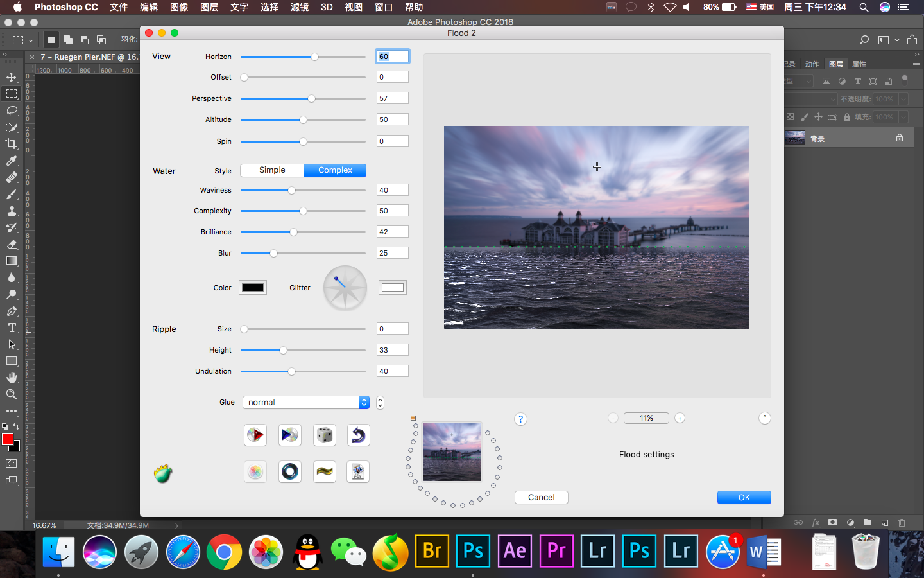
Task: Click the dice randomize icon
Action: (324, 435)
